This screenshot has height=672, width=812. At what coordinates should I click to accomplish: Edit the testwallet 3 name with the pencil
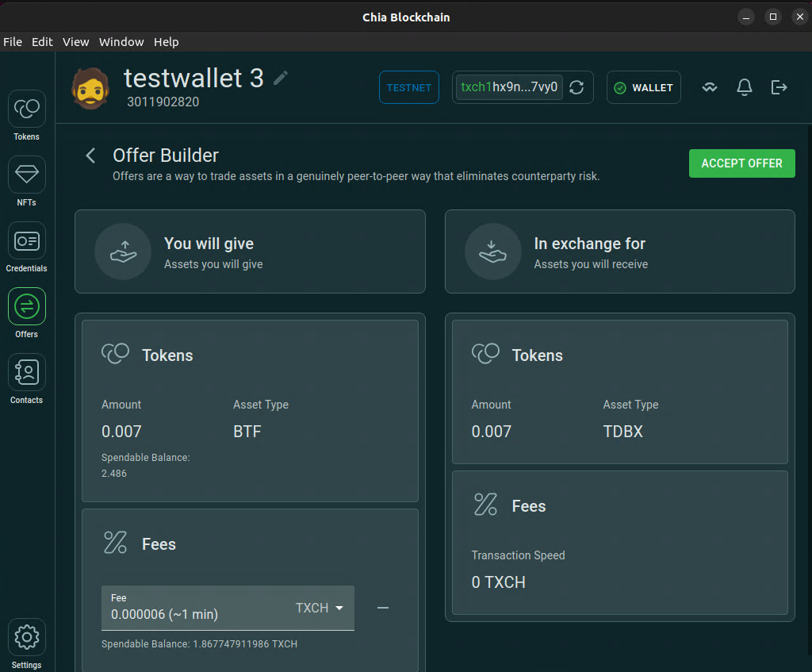[280, 78]
